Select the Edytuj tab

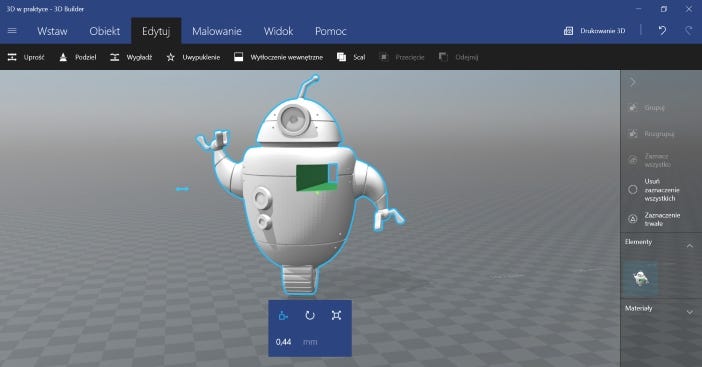156,31
